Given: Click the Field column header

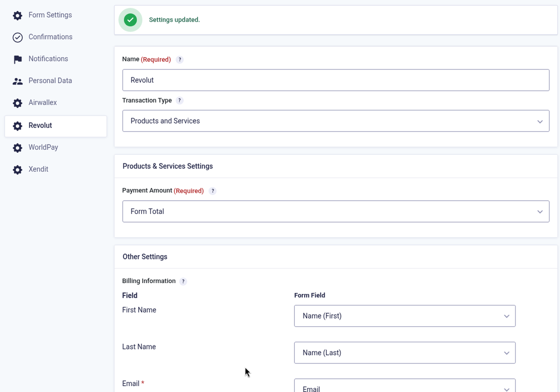Looking at the screenshot, I should coord(129,296).
